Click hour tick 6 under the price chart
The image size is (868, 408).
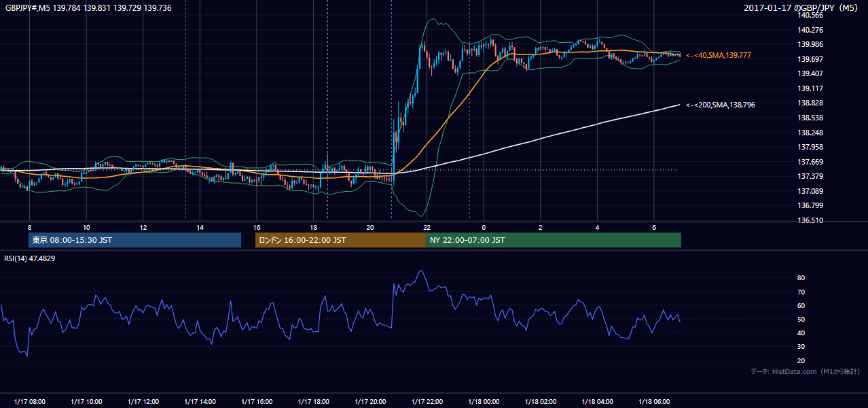pos(653,226)
